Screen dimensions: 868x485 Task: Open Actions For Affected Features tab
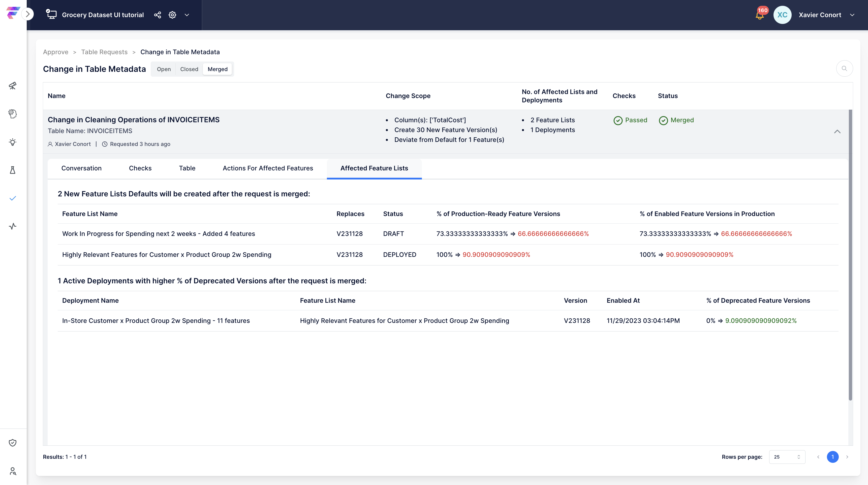[x=268, y=168]
